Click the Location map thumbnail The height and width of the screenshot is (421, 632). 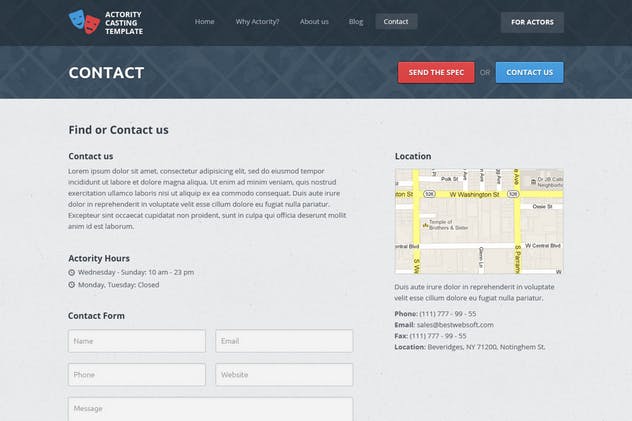[x=479, y=221]
